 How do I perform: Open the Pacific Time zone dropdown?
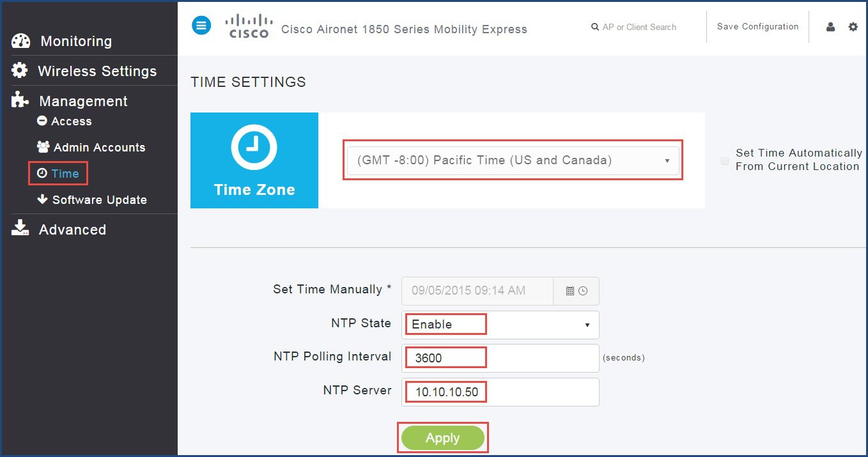pos(513,160)
